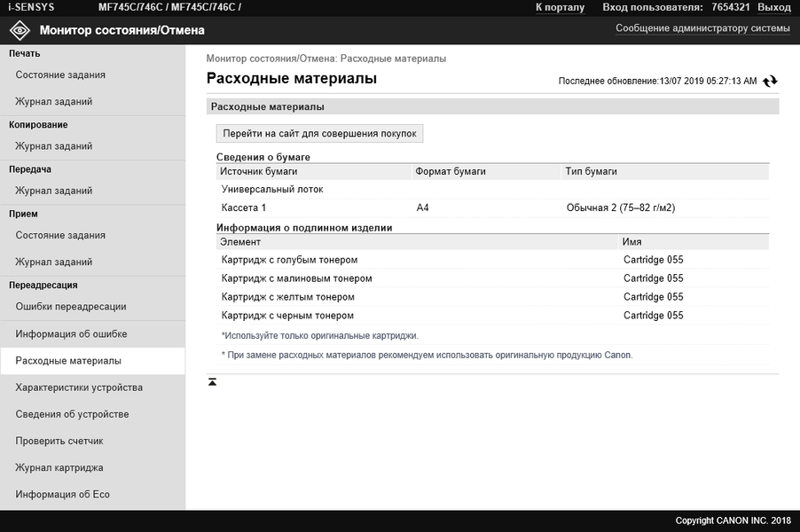This screenshot has height=532, width=800.
Task: Select «Журнал заданий» under Передача
Action: [54, 191]
